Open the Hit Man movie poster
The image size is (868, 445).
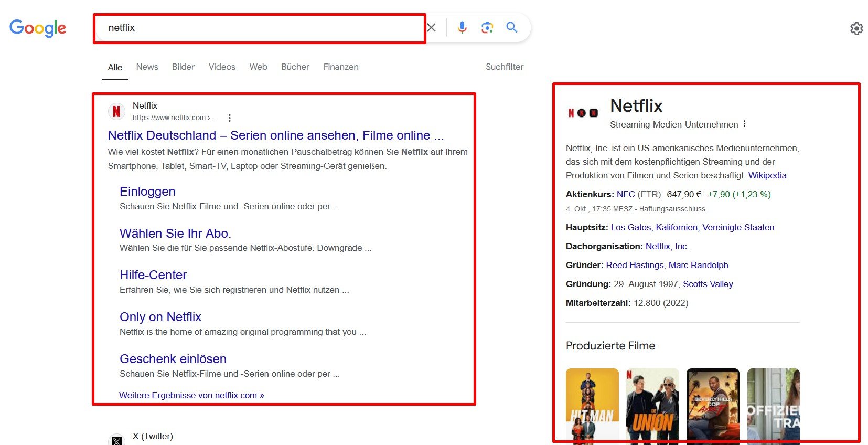(592, 406)
